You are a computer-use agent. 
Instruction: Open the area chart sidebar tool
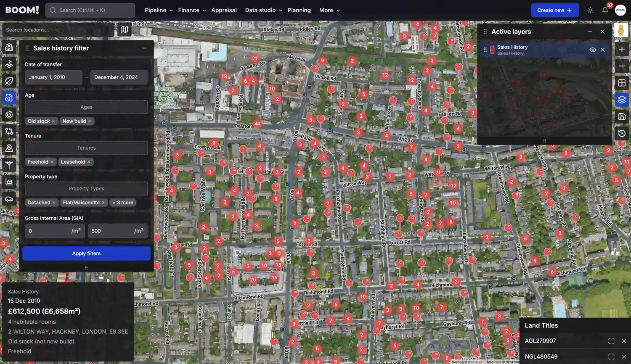(x=9, y=182)
